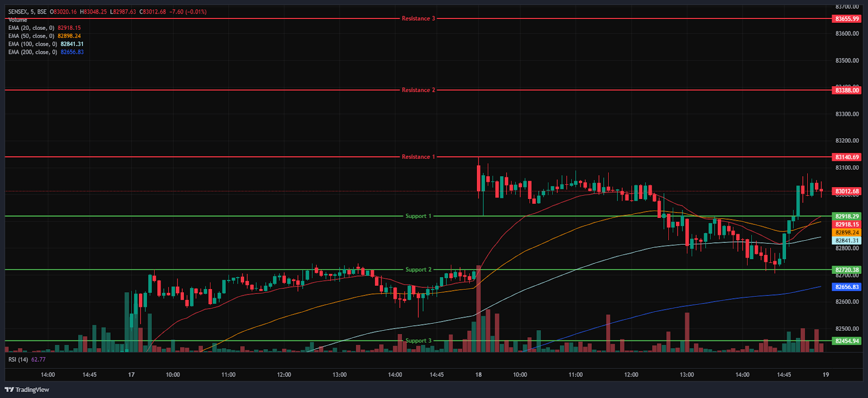Select the Support 1 line label
The height and width of the screenshot is (398, 868).
click(418, 216)
